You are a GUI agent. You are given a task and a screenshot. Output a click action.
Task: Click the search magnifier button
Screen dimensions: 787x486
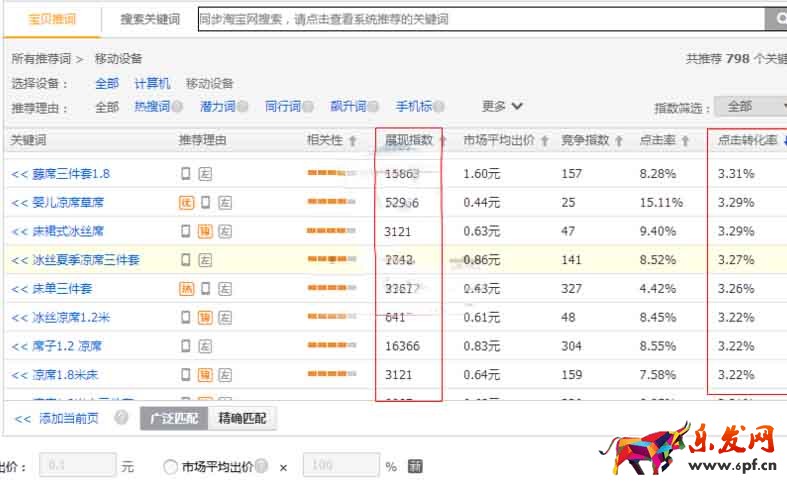(x=776, y=19)
